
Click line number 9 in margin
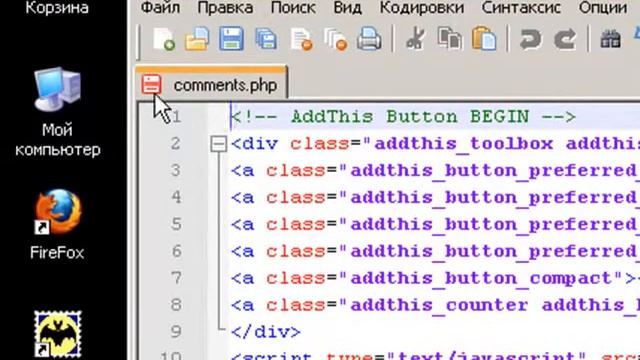pos(176,331)
